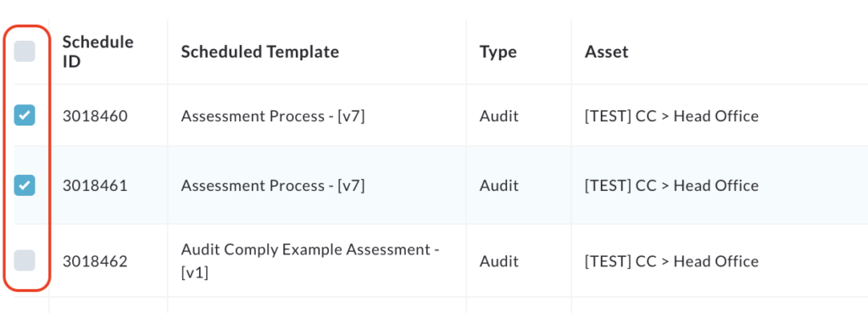Image resolution: width=868 pixels, height=313 pixels.
Task: Click the Asset column header
Action: click(x=607, y=52)
